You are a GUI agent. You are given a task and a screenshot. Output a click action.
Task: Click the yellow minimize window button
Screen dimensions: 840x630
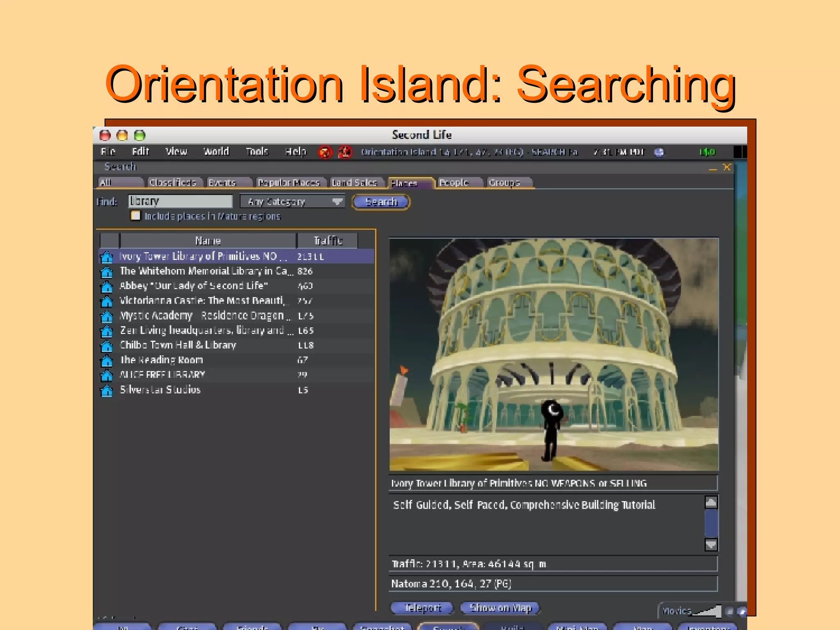pos(122,135)
